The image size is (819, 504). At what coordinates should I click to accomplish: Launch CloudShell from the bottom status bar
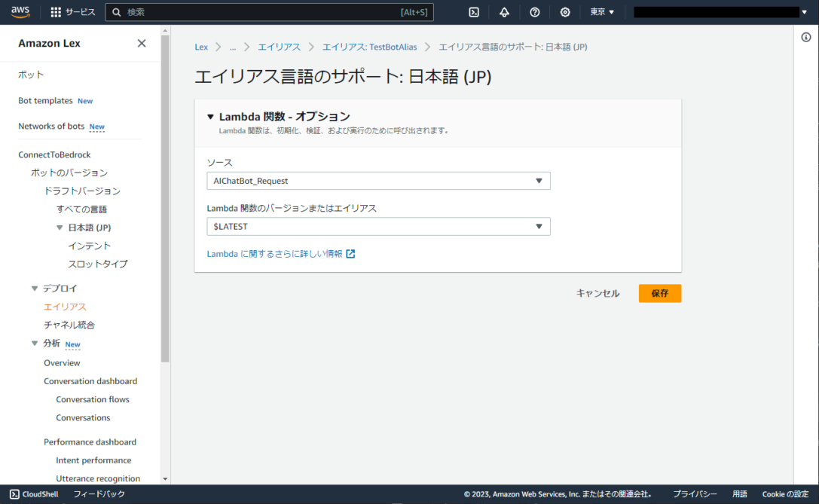33,494
